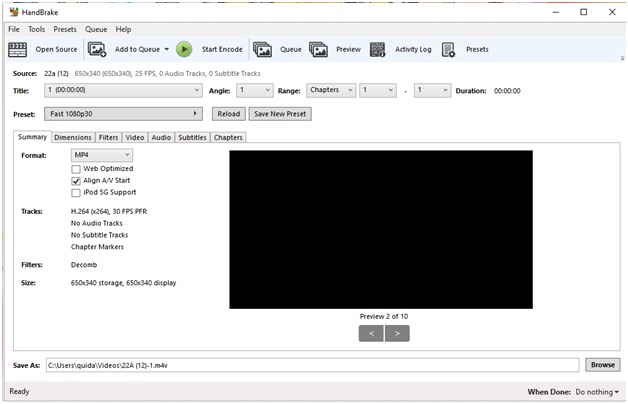Minimize the HandBrake window
The image size is (628, 404).
[x=556, y=12]
